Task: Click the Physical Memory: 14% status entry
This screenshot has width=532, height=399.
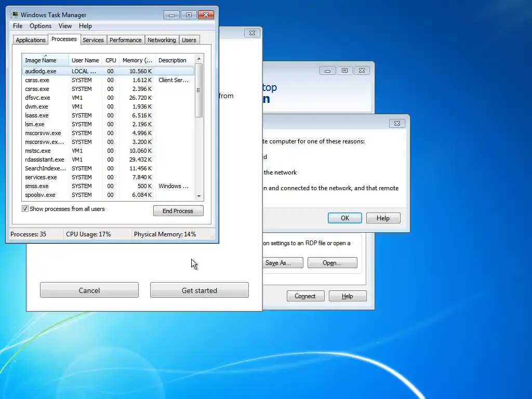Action: [165, 234]
